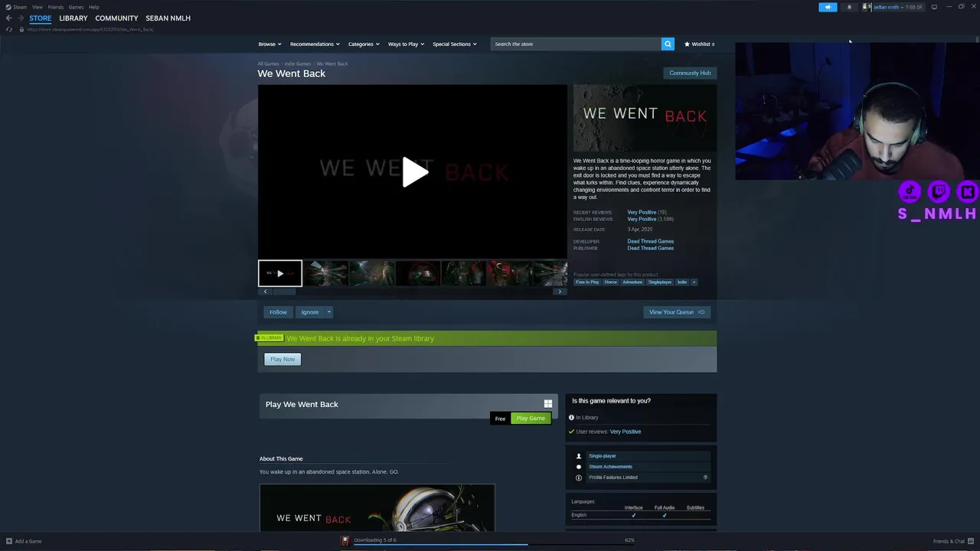980x551 pixels.
Task: Click the Singleplayer tag
Action: [x=659, y=282]
